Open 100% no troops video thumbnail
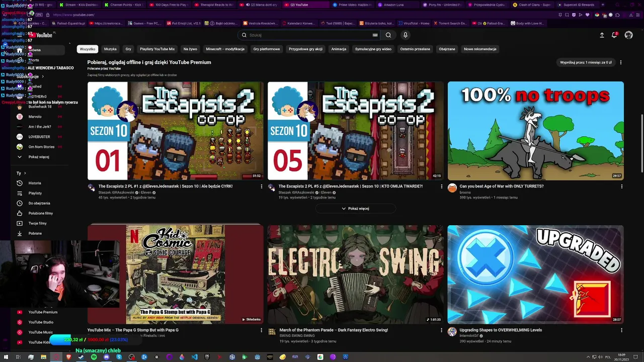The image size is (644, 362). coord(535,131)
